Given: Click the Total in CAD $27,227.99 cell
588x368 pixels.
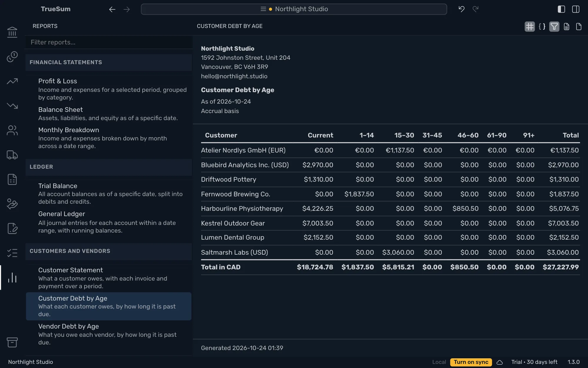Looking at the screenshot, I should [x=560, y=267].
